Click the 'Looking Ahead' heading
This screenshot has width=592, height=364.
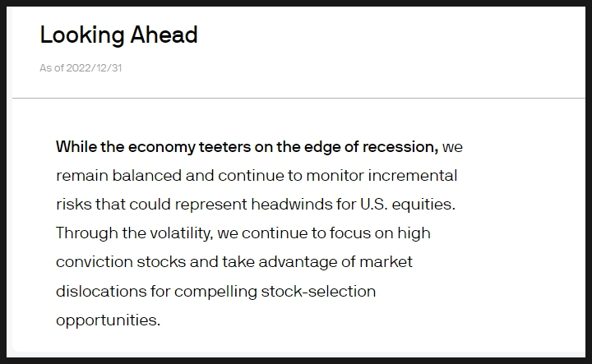click(x=118, y=35)
